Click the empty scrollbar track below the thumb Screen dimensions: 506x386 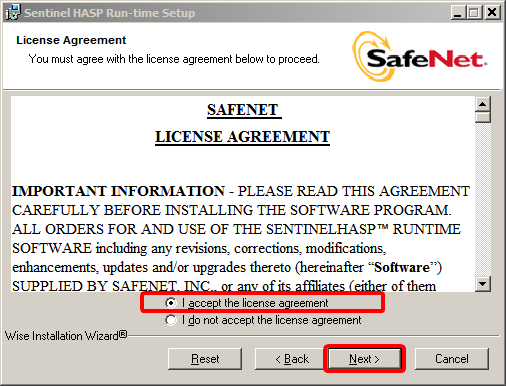pos(483,200)
